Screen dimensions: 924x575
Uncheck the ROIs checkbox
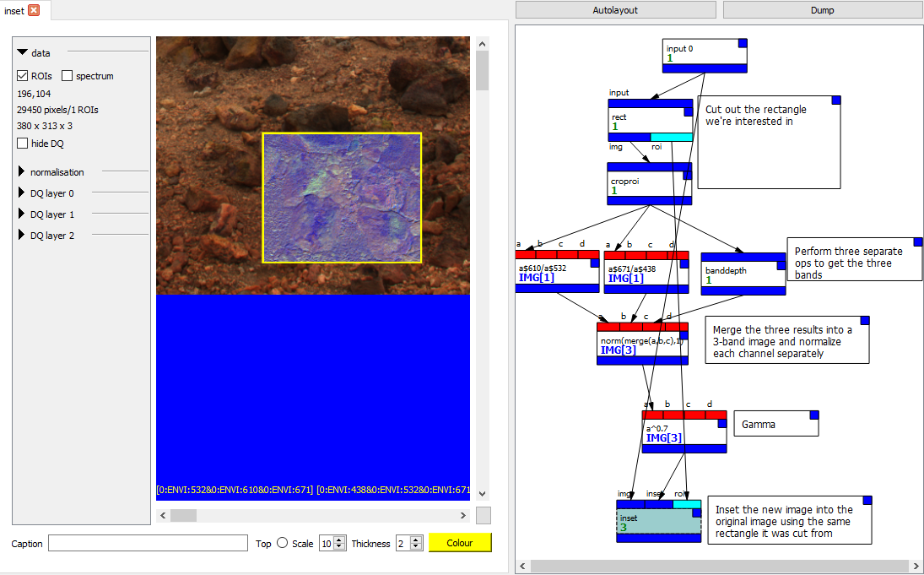pos(21,75)
